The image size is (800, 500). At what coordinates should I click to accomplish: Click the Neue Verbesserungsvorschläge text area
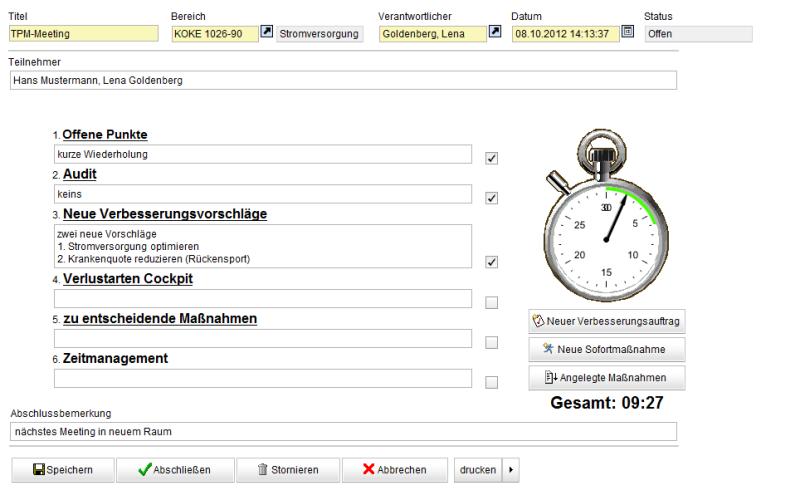[x=263, y=246]
